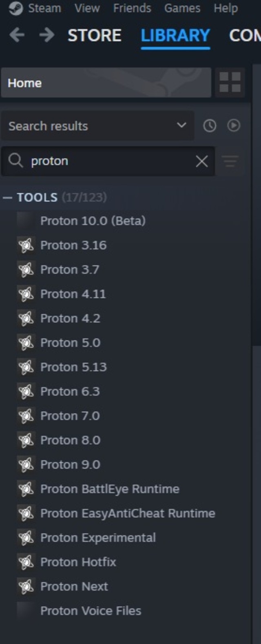Click the Proton 3.16 icon
The width and height of the screenshot is (261, 644).
(26, 245)
